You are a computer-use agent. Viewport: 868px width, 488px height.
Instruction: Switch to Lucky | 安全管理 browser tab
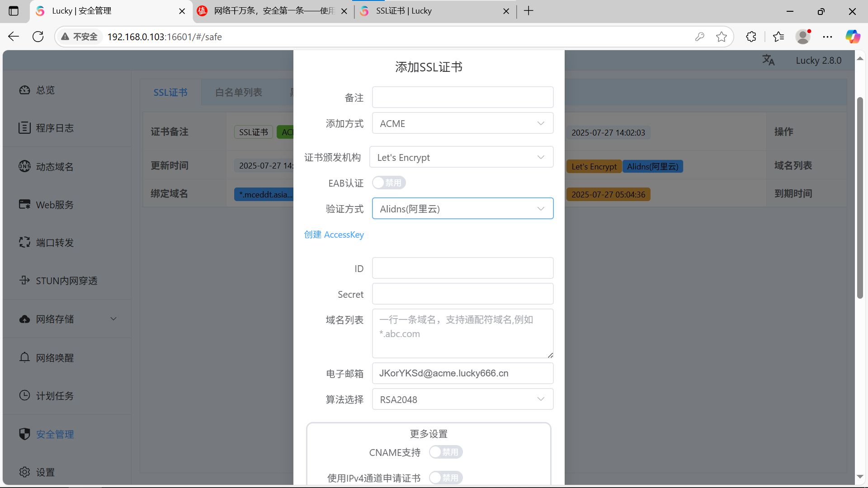(x=110, y=11)
